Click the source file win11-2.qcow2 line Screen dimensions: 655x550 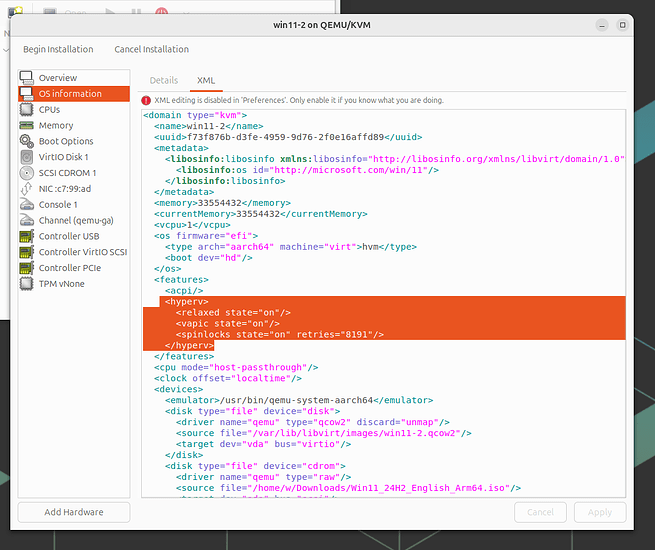point(324,433)
